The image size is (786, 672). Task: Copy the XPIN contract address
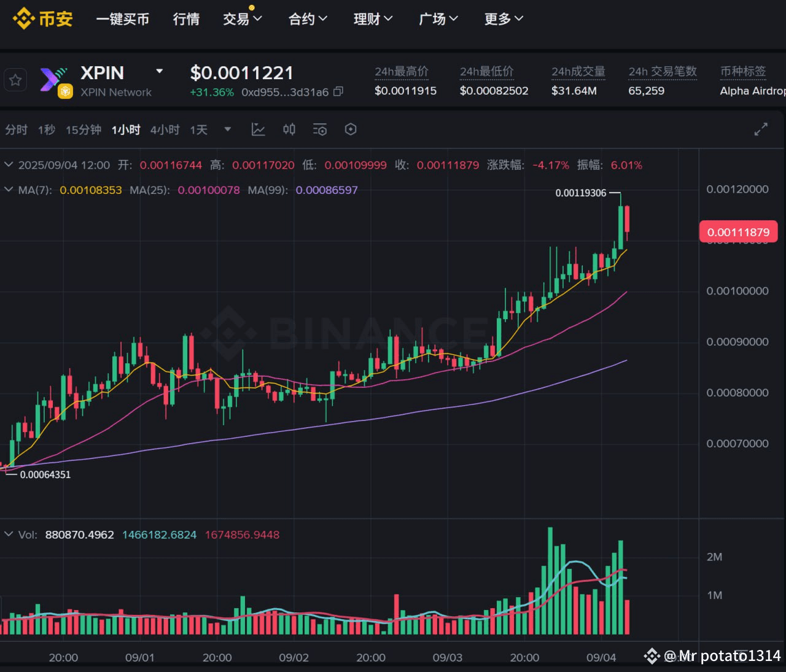(338, 92)
